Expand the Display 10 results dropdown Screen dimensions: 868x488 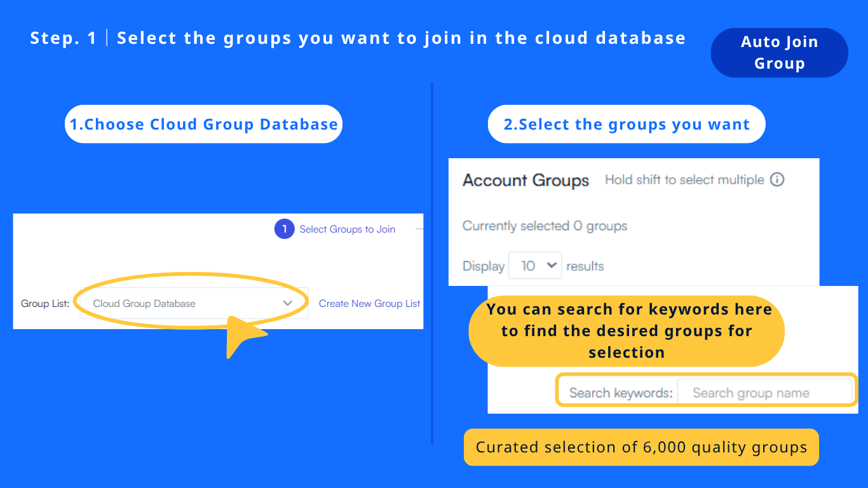534,266
